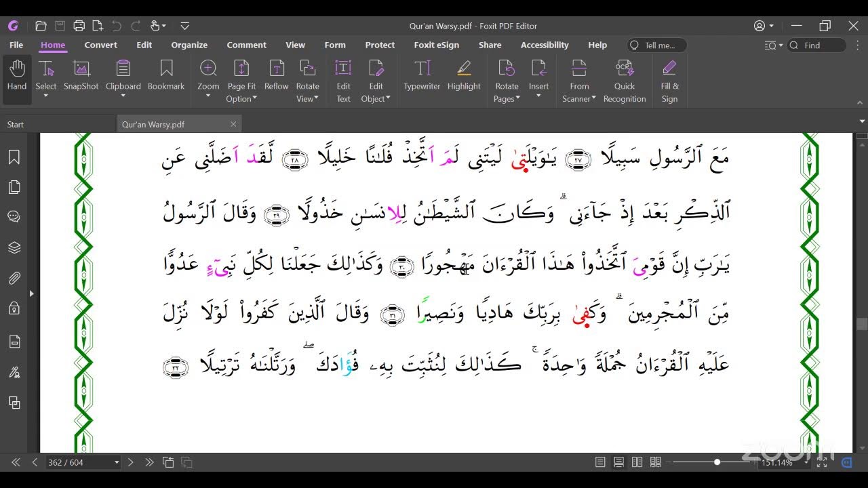Open the Zoom dropdown
Image resolution: width=868 pixels, height=488 pixels.
tap(208, 96)
